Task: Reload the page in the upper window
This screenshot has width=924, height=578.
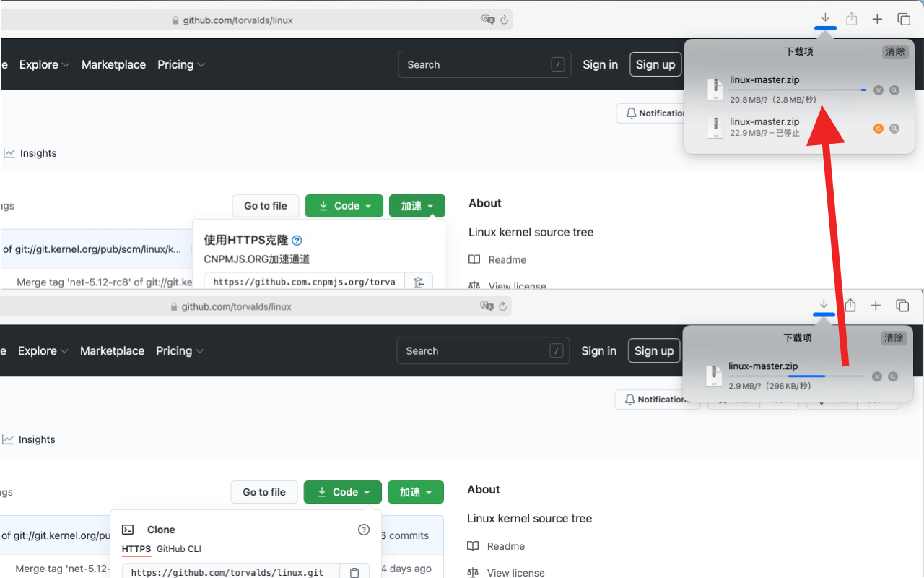Action: [504, 20]
